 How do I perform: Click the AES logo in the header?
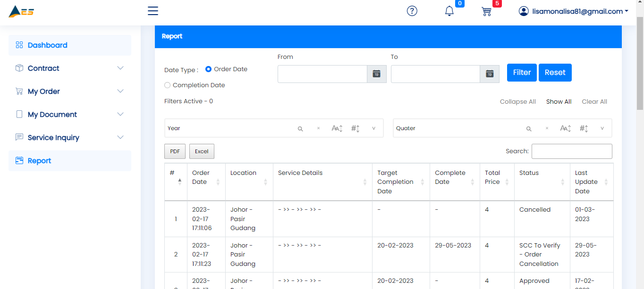coord(21,11)
